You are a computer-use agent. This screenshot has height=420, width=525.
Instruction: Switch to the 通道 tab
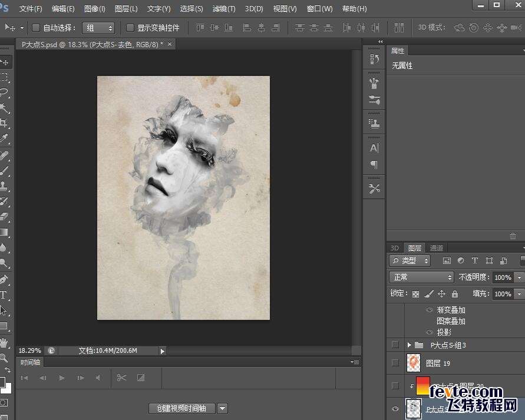[436, 248]
